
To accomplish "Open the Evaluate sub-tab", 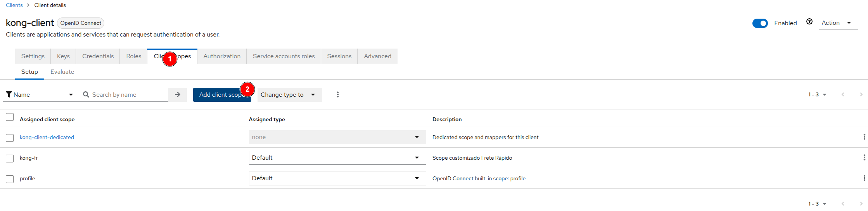I will point(62,72).
